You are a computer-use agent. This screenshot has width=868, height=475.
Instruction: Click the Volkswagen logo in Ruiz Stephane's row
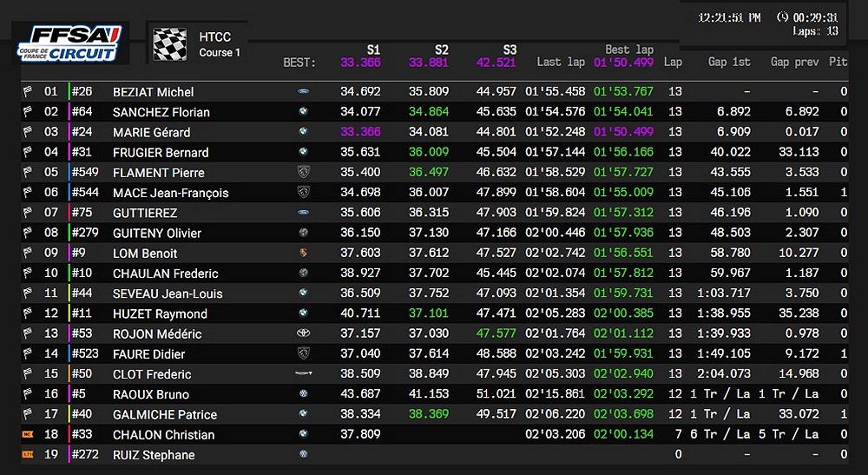click(x=304, y=454)
